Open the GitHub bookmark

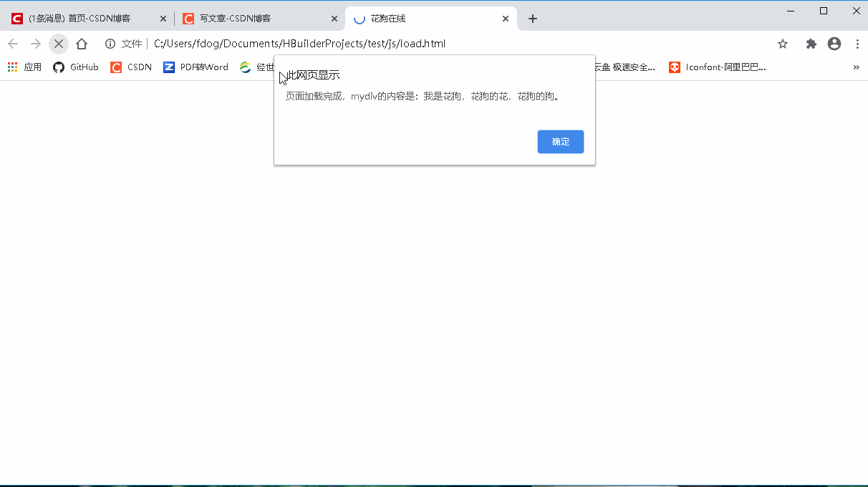point(75,67)
